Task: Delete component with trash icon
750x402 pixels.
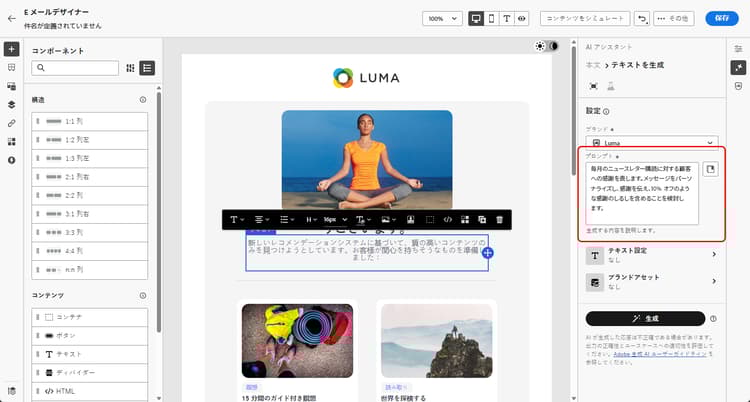Action: coord(499,220)
